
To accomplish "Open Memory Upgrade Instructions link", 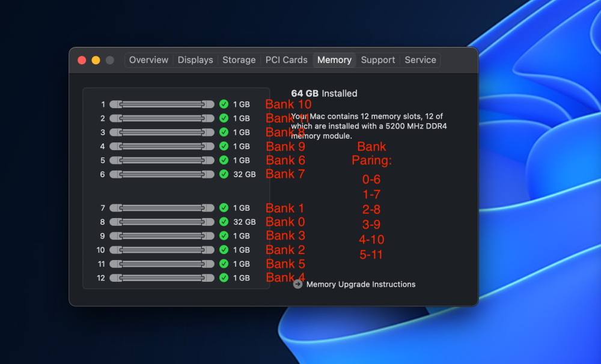I will [x=361, y=284].
